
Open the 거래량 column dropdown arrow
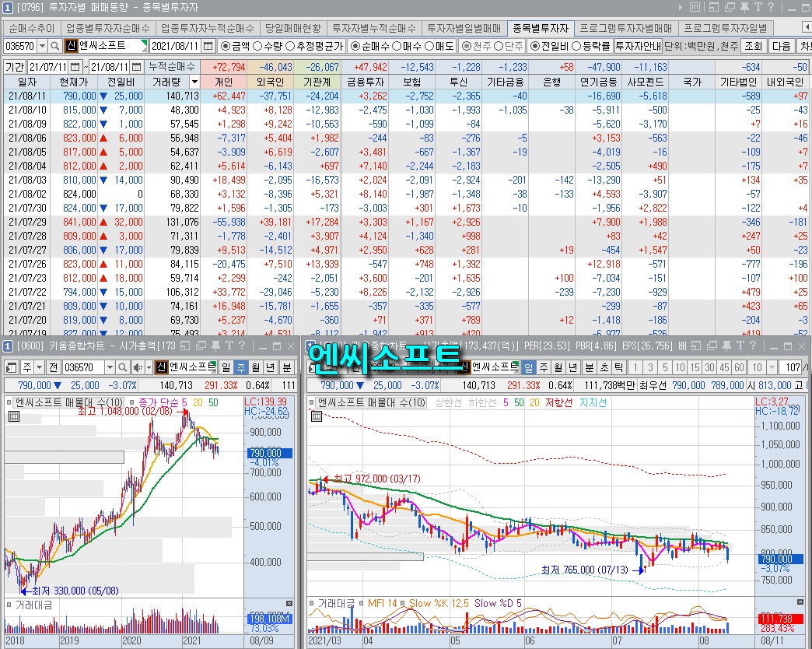[194, 82]
